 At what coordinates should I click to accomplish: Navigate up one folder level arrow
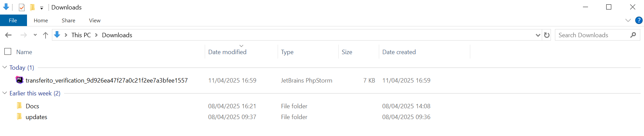[x=46, y=35]
